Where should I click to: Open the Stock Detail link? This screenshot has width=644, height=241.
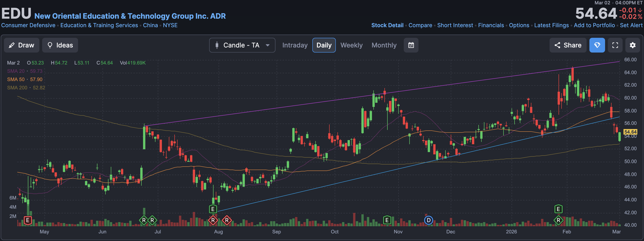point(387,25)
